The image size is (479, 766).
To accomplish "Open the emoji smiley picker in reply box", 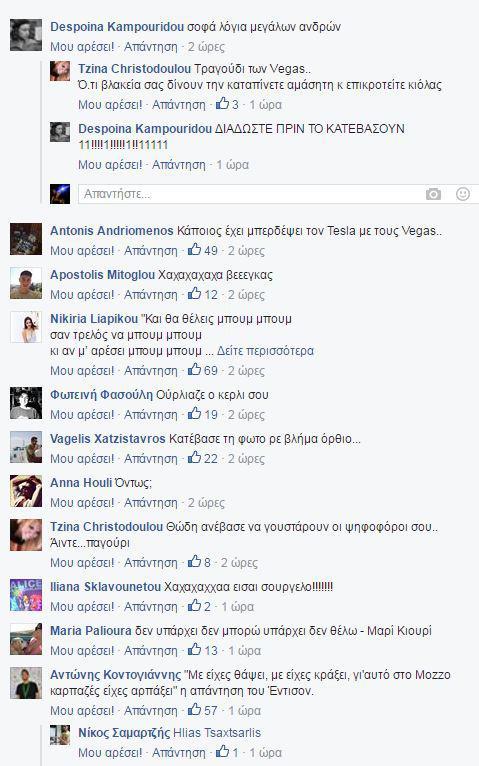I will click(x=462, y=194).
